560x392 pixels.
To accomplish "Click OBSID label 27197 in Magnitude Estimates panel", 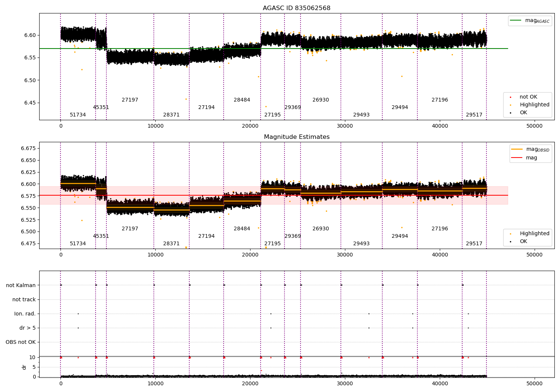I will point(130,229).
